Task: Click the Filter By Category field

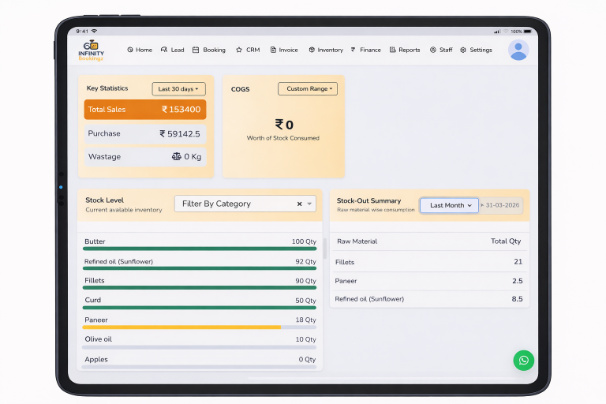Action: click(x=245, y=204)
